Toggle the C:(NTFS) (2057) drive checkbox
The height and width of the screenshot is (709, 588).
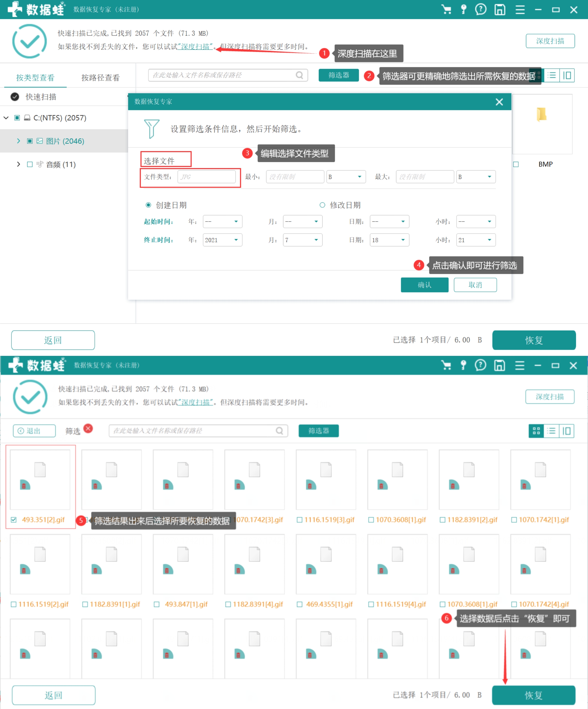tap(17, 118)
